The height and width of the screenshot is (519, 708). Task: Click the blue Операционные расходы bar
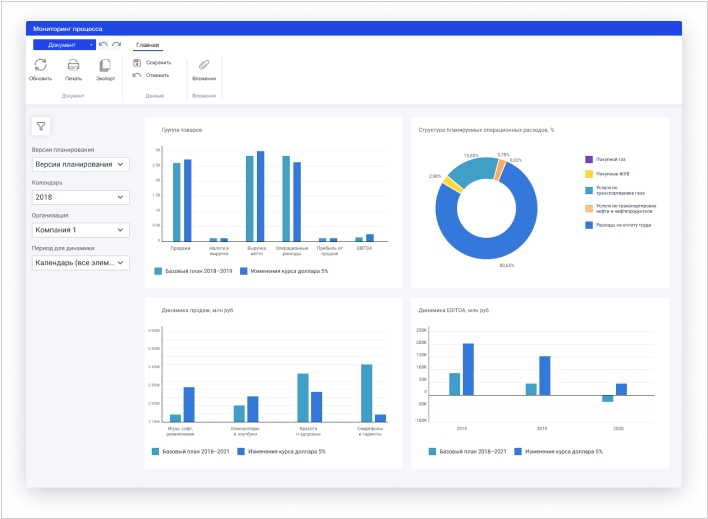coord(297,201)
